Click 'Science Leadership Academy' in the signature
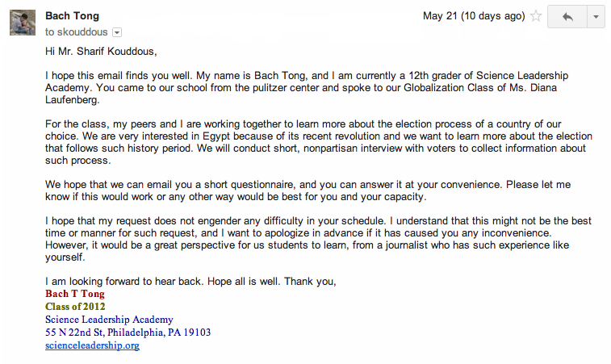Image resolution: width=611 pixels, height=364 pixels. (x=109, y=320)
